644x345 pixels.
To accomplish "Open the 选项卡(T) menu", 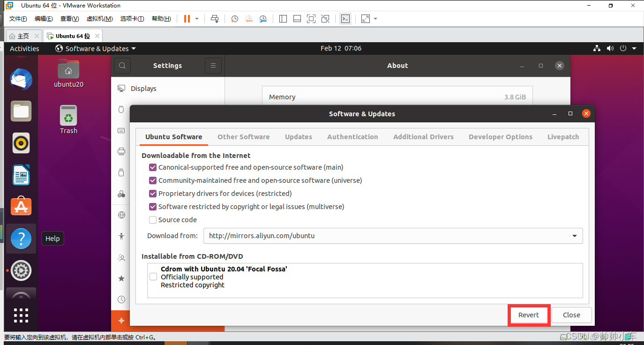I will (x=132, y=19).
